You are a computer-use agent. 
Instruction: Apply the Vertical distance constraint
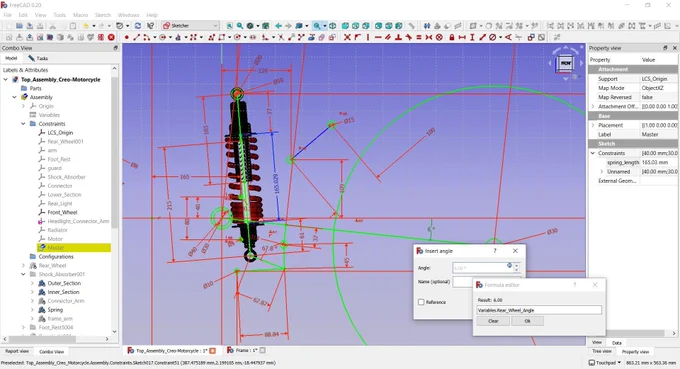click(472, 37)
